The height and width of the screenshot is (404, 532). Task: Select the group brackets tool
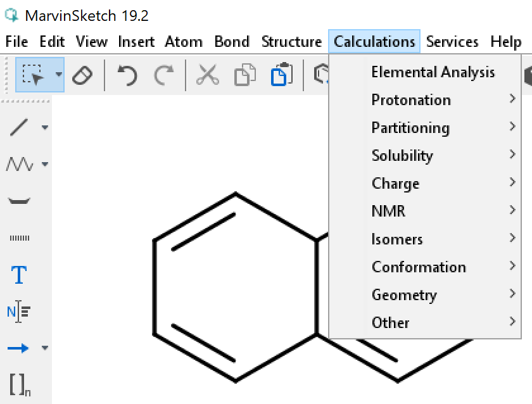click(19, 384)
